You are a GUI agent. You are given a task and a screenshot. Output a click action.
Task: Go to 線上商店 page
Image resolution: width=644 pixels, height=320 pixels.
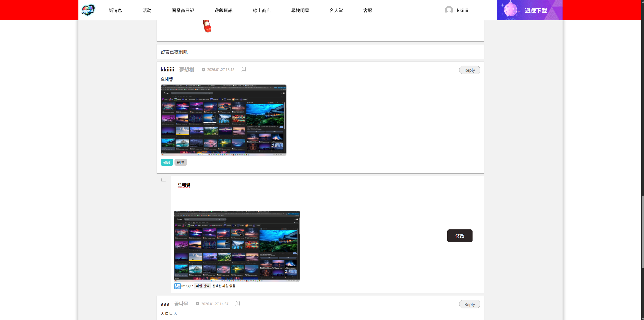[x=262, y=10]
